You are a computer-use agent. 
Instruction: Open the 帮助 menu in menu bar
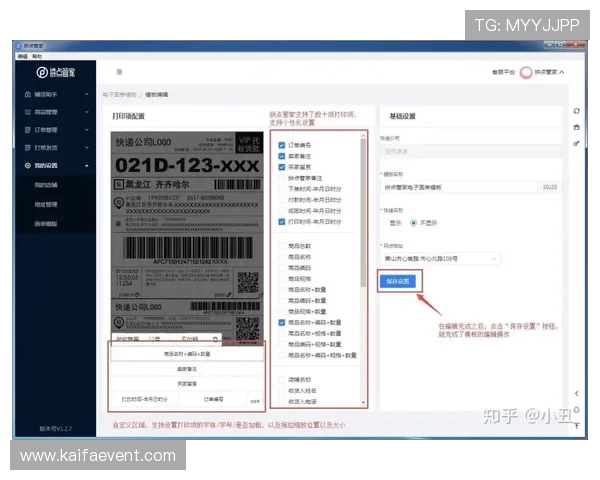point(36,56)
